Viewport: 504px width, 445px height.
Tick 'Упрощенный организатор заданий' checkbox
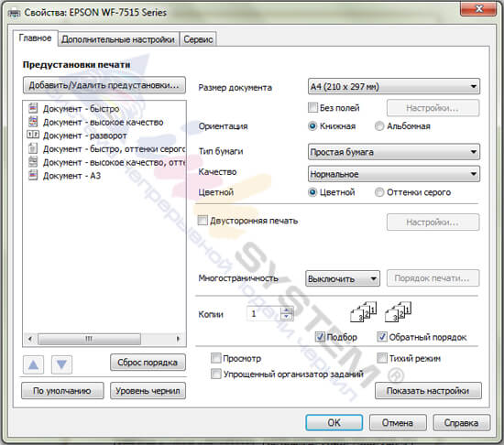[x=216, y=374]
